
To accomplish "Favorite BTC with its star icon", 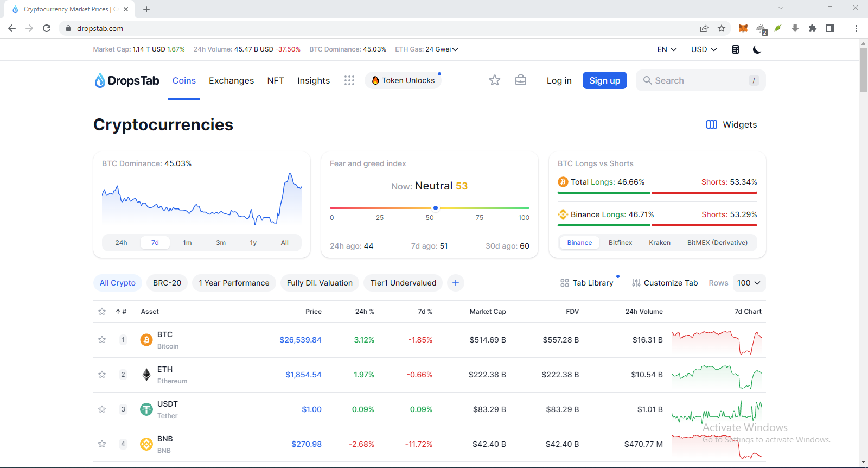I will coord(102,340).
